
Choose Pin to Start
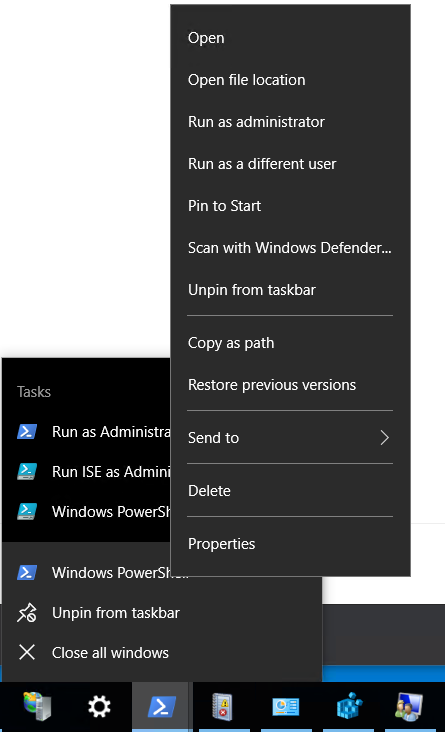[224, 206]
